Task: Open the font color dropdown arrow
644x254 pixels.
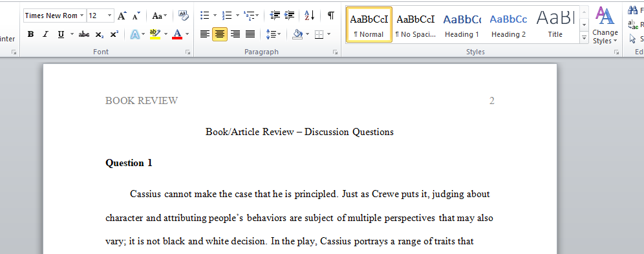Action: [x=188, y=34]
